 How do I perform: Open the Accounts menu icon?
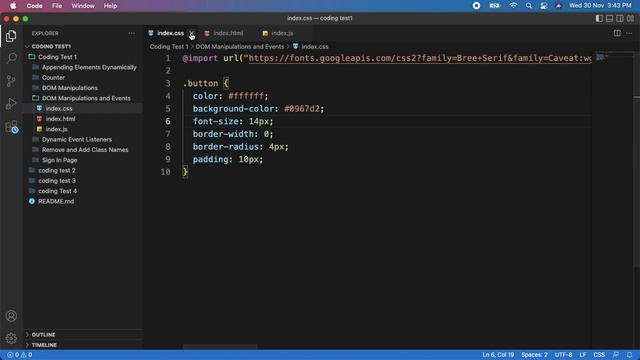point(11,316)
